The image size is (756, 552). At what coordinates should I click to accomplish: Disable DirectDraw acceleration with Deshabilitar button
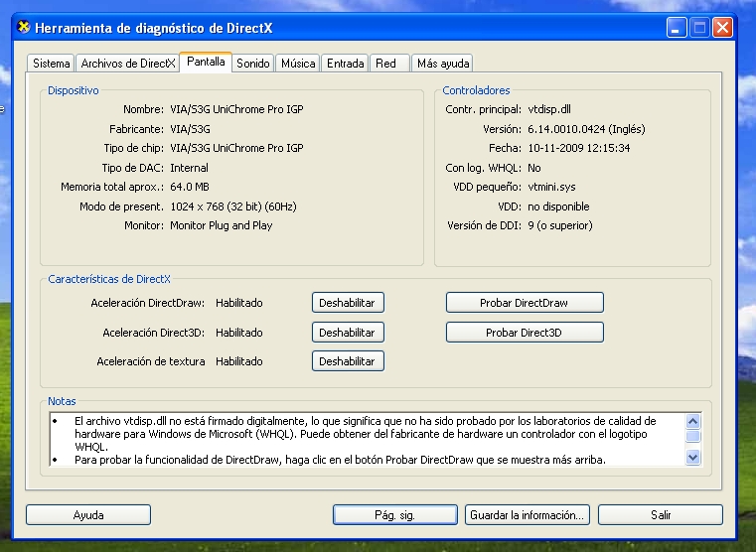[348, 303]
